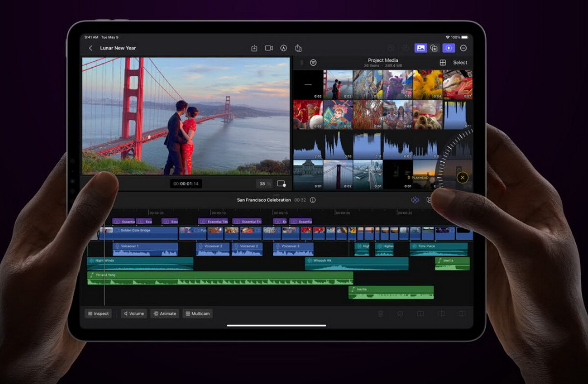The height and width of the screenshot is (384, 588).
Task: Select the audio waveform thumbnail 2:10
Action: [x=308, y=145]
